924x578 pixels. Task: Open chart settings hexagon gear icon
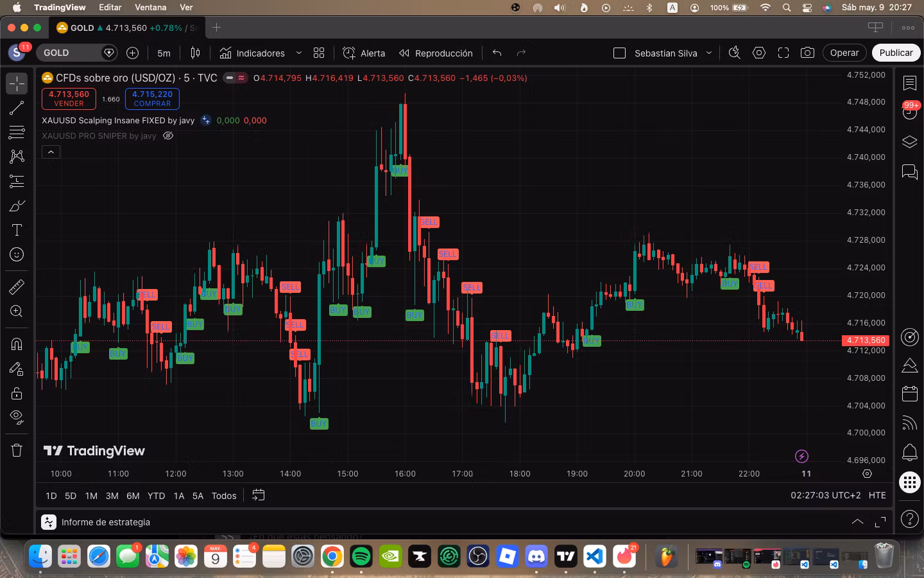click(759, 53)
